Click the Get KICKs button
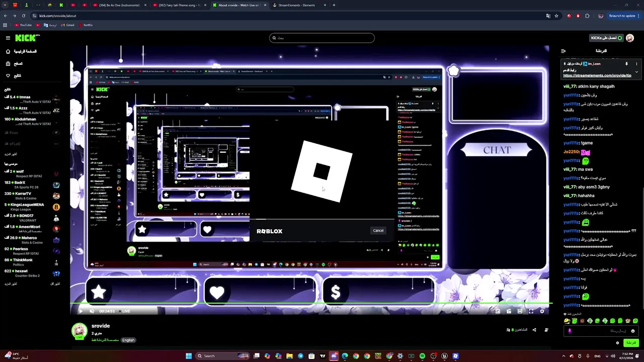 (606, 38)
